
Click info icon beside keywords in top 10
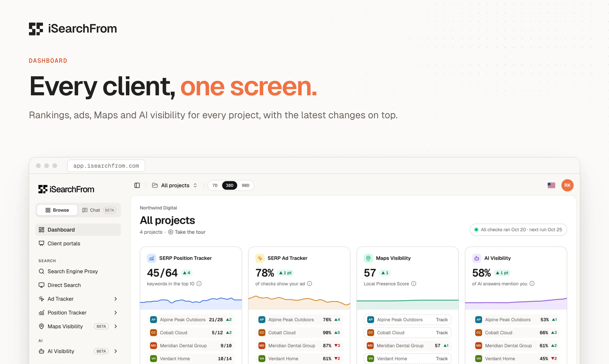click(x=199, y=284)
